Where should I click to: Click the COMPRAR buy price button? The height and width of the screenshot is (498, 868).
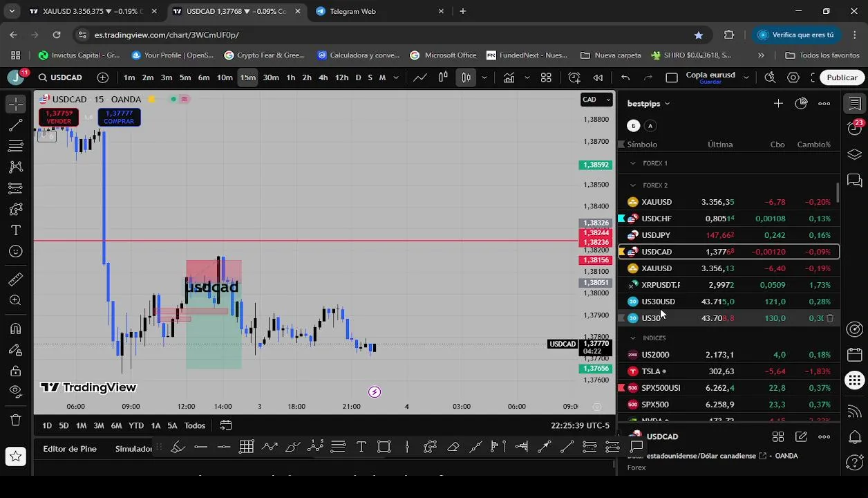coord(119,117)
